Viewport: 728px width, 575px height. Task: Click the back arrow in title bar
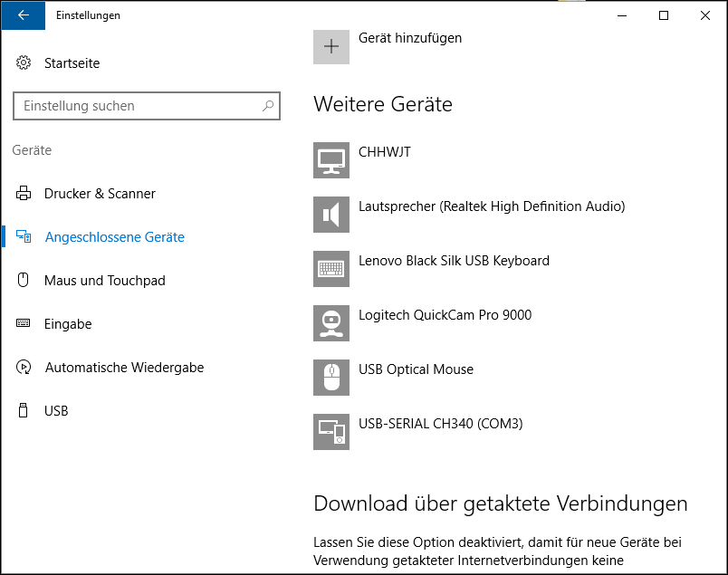tap(24, 15)
